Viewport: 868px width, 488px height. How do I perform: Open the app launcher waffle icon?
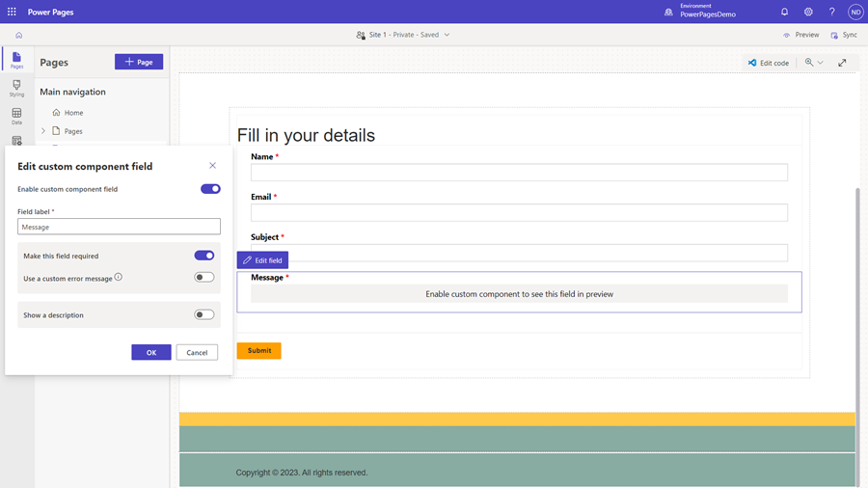click(12, 12)
